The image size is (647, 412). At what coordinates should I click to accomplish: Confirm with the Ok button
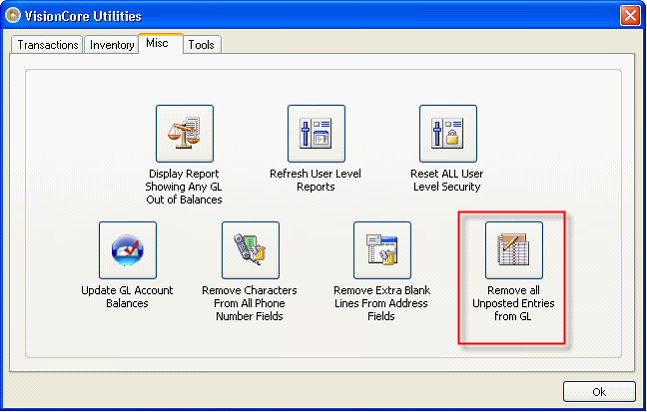(599, 391)
